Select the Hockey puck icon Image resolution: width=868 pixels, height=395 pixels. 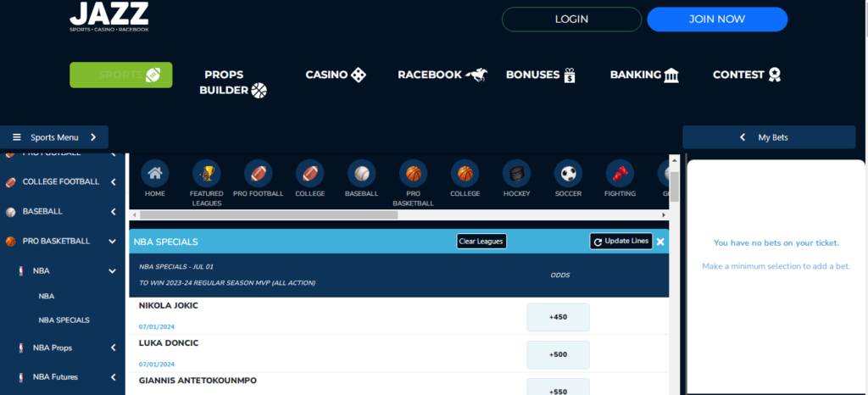pos(516,174)
